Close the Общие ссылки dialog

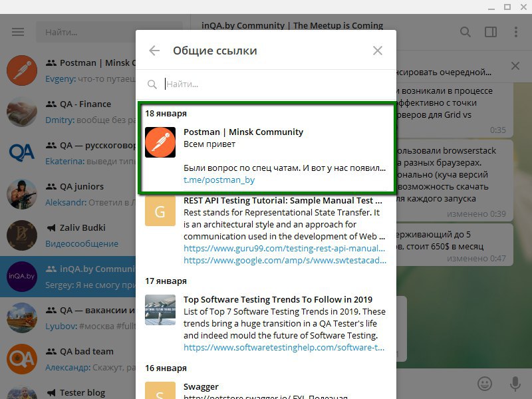[x=377, y=51]
